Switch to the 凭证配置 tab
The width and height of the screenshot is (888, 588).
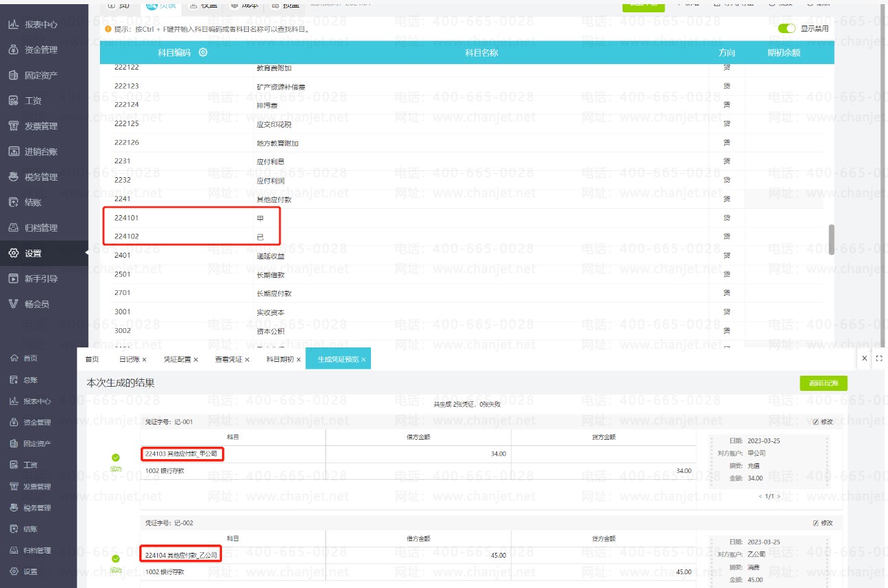point(176,359)
